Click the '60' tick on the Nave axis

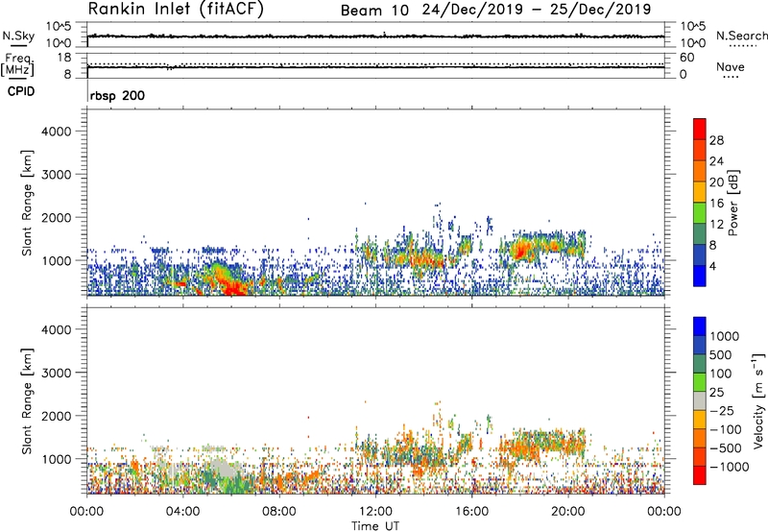point(686,58)
